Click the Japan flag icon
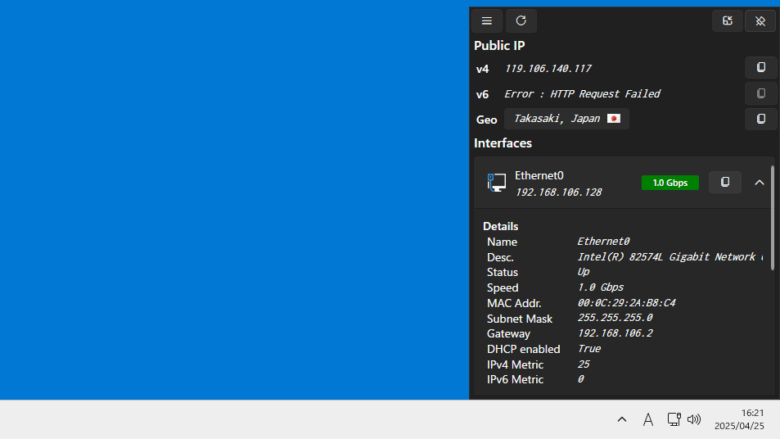This screenshot has height=439, width=780. (x=614, y=119)
